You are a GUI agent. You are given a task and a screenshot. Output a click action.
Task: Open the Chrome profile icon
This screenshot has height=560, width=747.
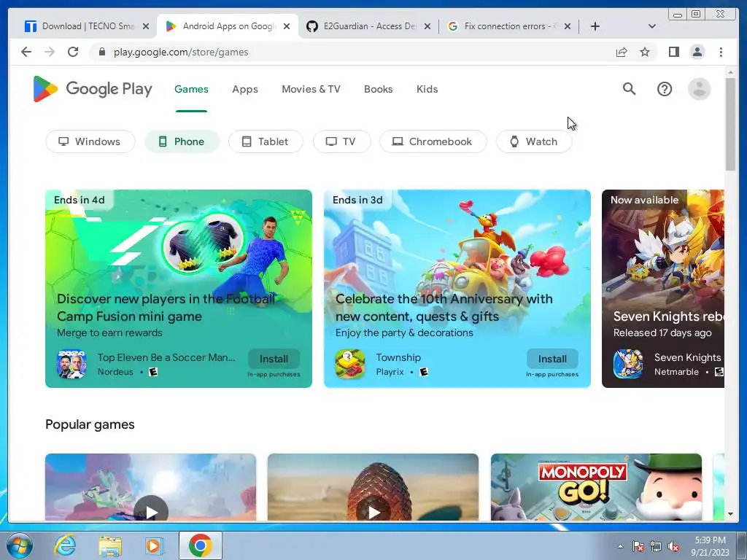click(697, 52)
